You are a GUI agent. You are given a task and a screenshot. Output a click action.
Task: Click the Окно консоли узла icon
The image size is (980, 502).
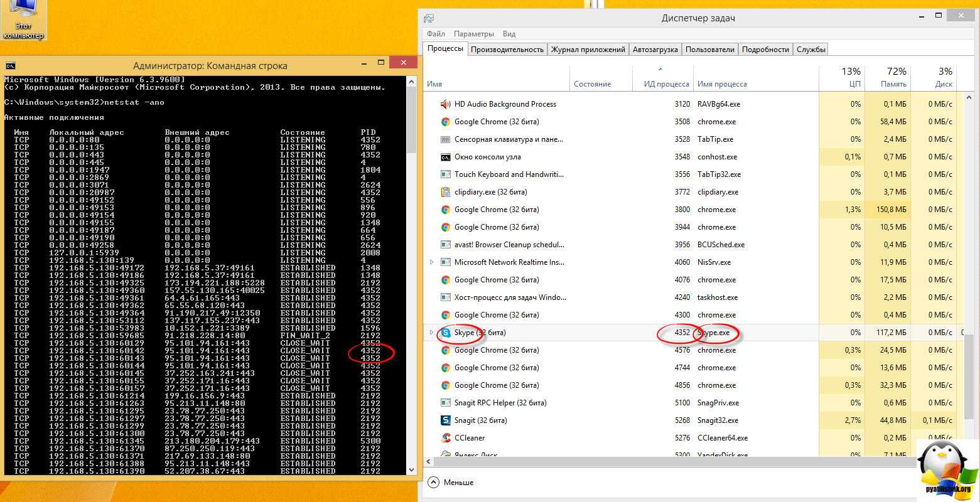point(446,157)
